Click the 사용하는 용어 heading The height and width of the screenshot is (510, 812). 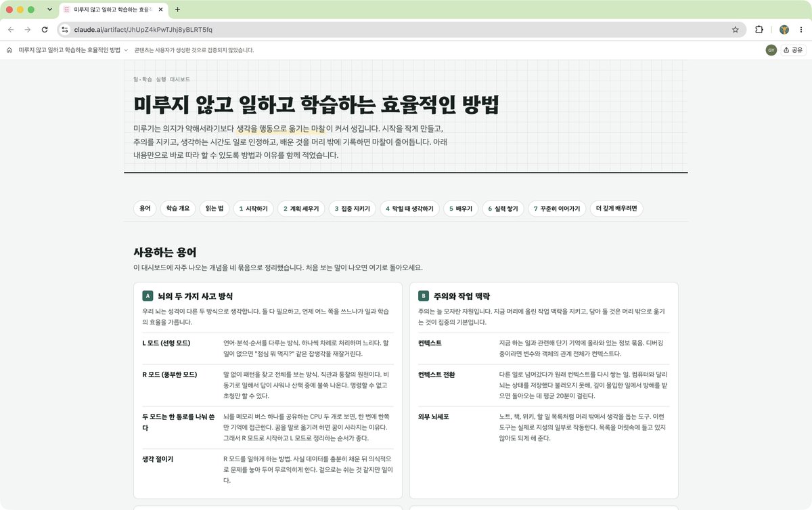[165, 252]
